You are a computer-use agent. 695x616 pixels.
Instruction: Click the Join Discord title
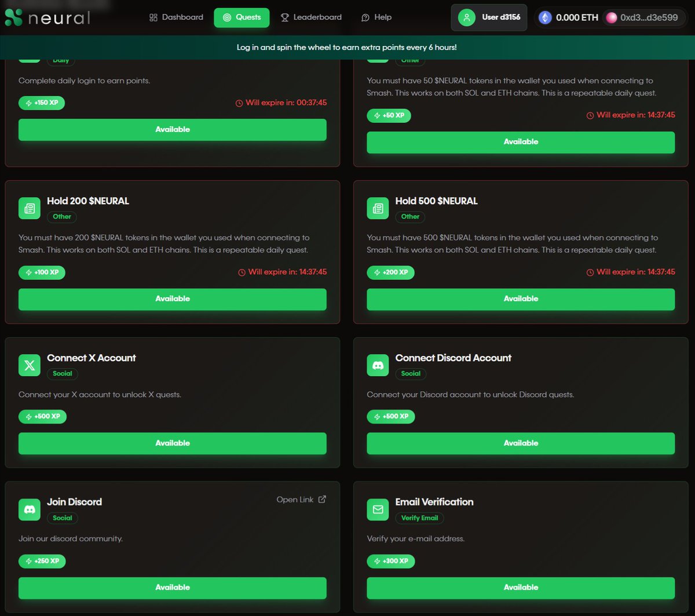pyautogui.click(x=75, y=502)
